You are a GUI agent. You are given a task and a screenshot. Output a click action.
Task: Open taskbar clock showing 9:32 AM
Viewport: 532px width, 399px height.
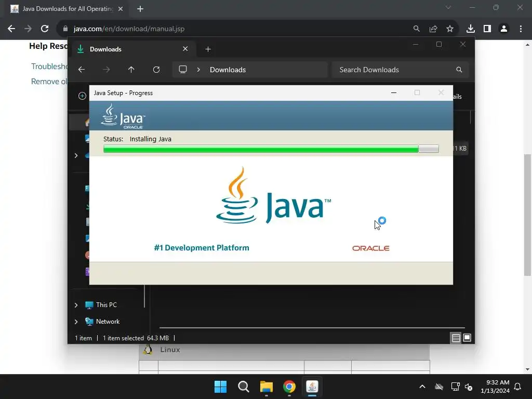tap(495, 387)
